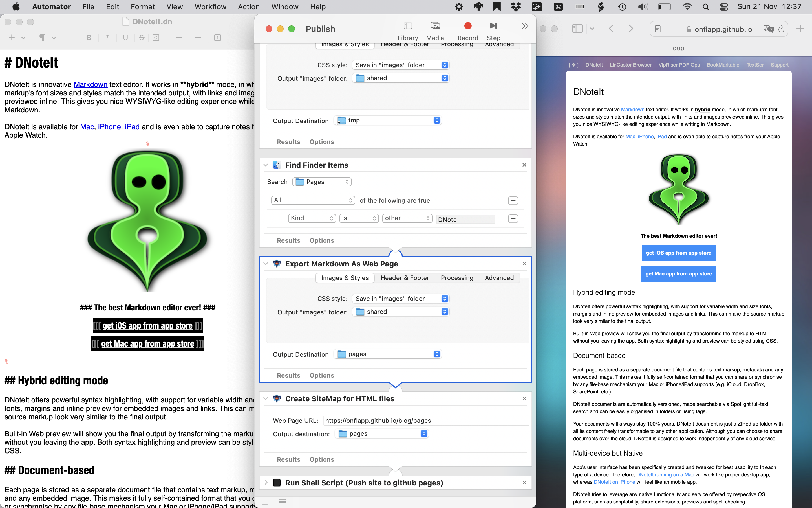This screenshot has width=812, height=508.
Task: Click the Safari translate icon
Action: tap(768, 29)
